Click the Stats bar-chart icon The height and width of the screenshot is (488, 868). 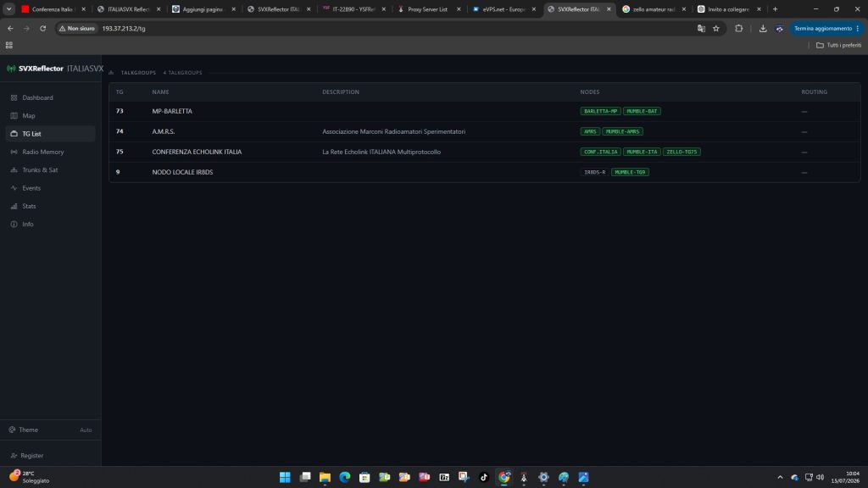point(14,206)
